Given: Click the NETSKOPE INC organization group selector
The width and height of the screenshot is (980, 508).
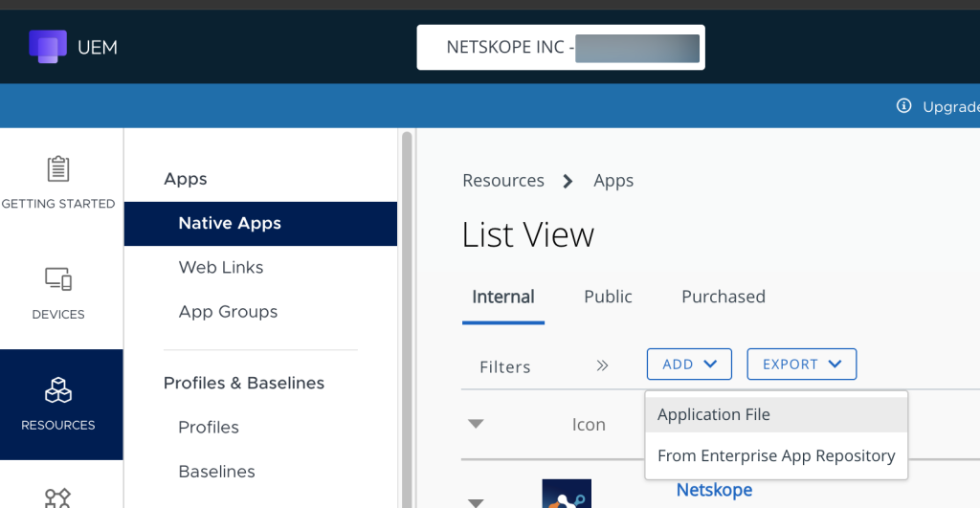Looking at the screenshot, I should coord(561,48).
